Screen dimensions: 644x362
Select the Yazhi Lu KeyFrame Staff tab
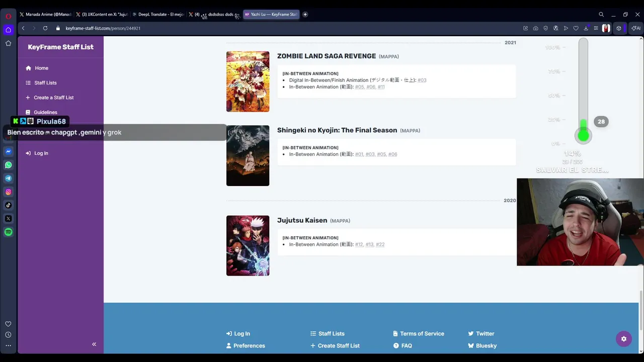(271, 15)
